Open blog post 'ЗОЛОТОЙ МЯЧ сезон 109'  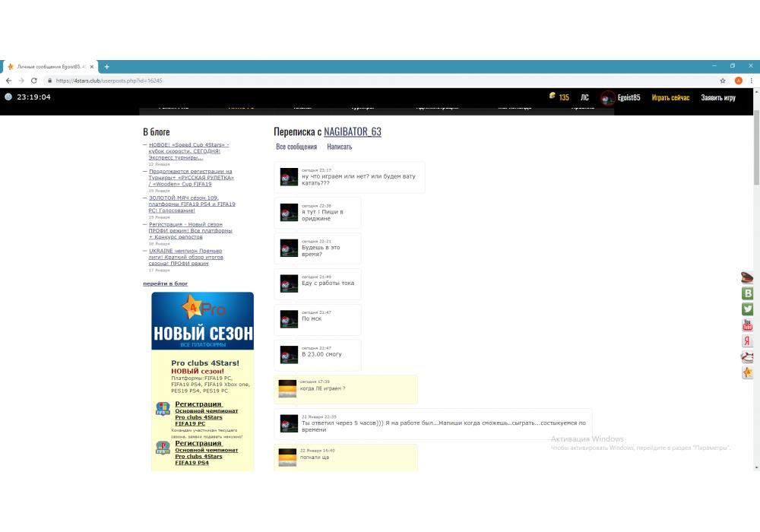tap(192, 204)
